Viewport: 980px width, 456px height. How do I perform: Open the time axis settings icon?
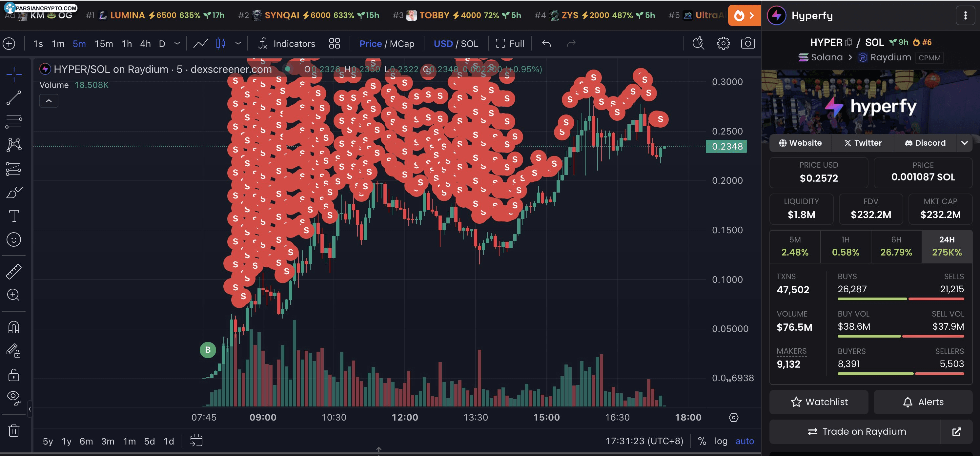pyautogui.click(x=734, y=418)
